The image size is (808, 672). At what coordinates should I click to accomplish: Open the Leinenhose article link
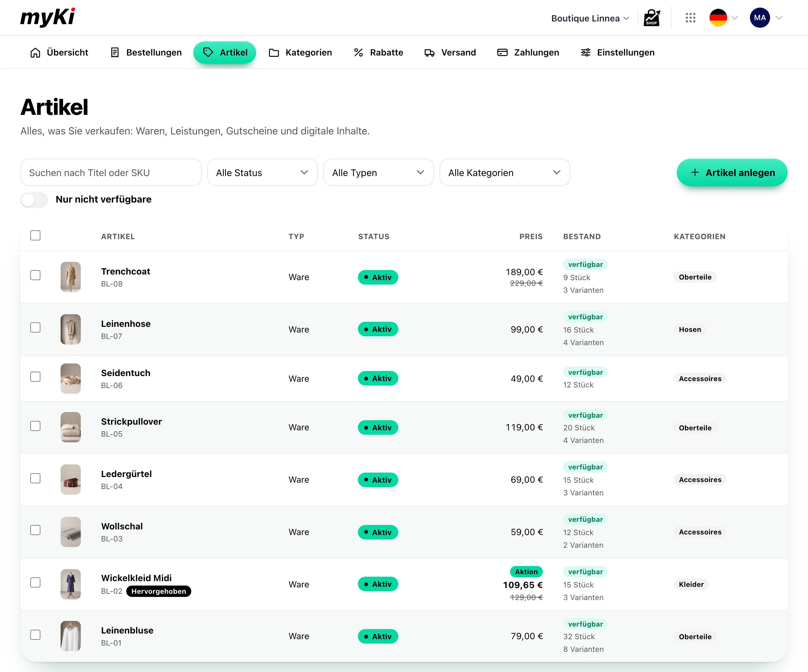tap(126, 324)
